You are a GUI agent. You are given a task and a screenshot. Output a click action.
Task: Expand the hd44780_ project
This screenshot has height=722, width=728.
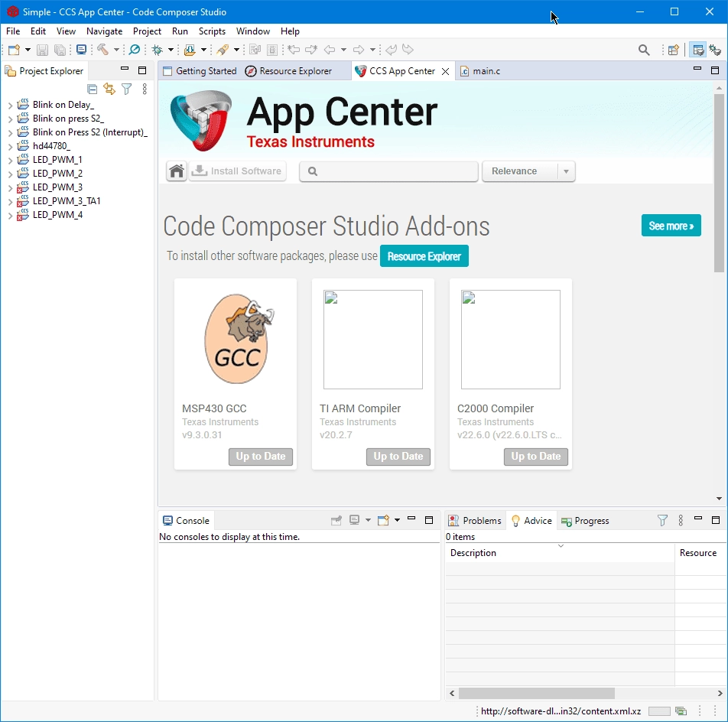[x=10, y=147]
